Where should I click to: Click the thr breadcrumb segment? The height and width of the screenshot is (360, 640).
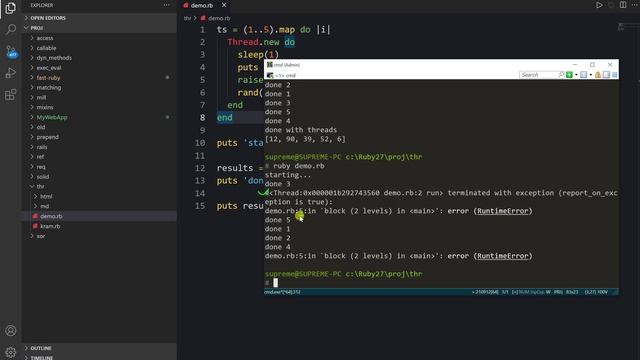coord(187,18)
